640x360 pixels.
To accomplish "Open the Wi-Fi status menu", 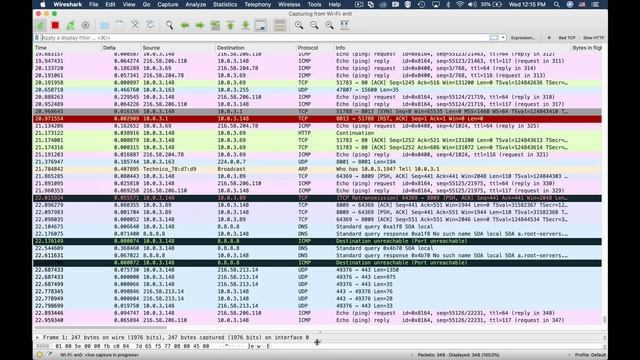I will point(460,4).
